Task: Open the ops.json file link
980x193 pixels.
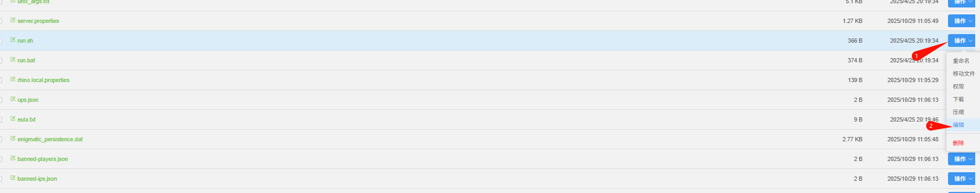Action: click(28, 100)
